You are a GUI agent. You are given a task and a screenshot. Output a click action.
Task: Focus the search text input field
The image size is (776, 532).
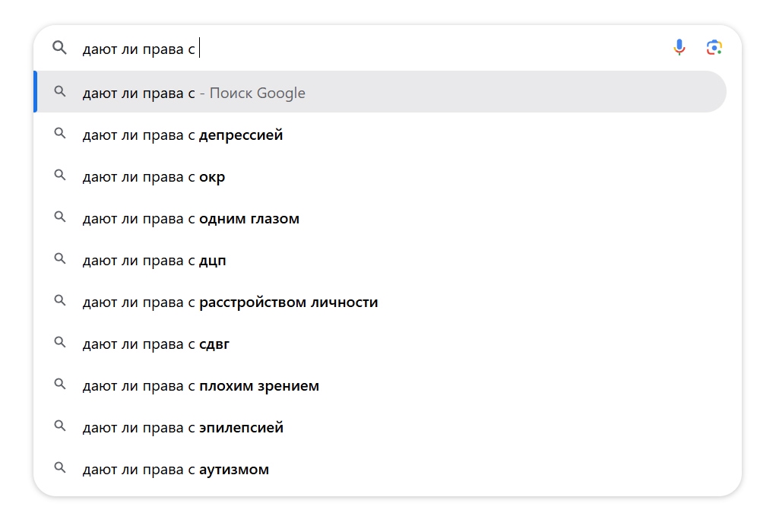(380, 49)
